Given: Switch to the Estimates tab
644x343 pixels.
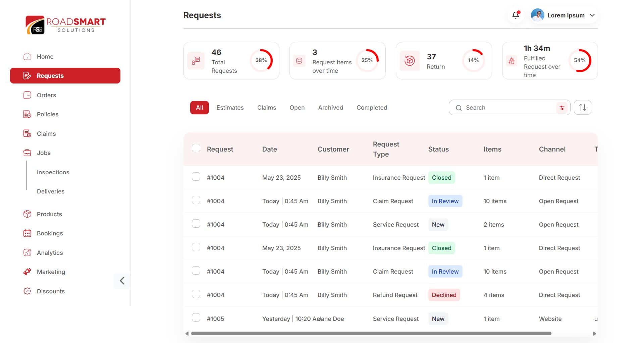Looking at the screenshot, I should point(230,108).
